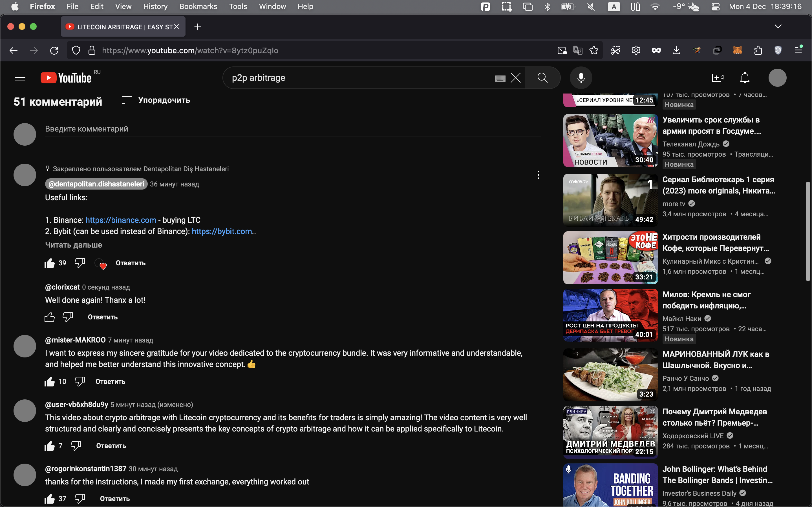
Task: Open the YouTube hamburger guide menu
Action: [20, 78]
